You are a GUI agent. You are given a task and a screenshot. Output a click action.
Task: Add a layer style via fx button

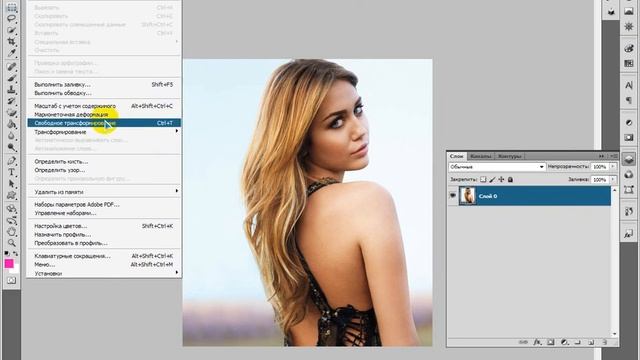(537, 342)
